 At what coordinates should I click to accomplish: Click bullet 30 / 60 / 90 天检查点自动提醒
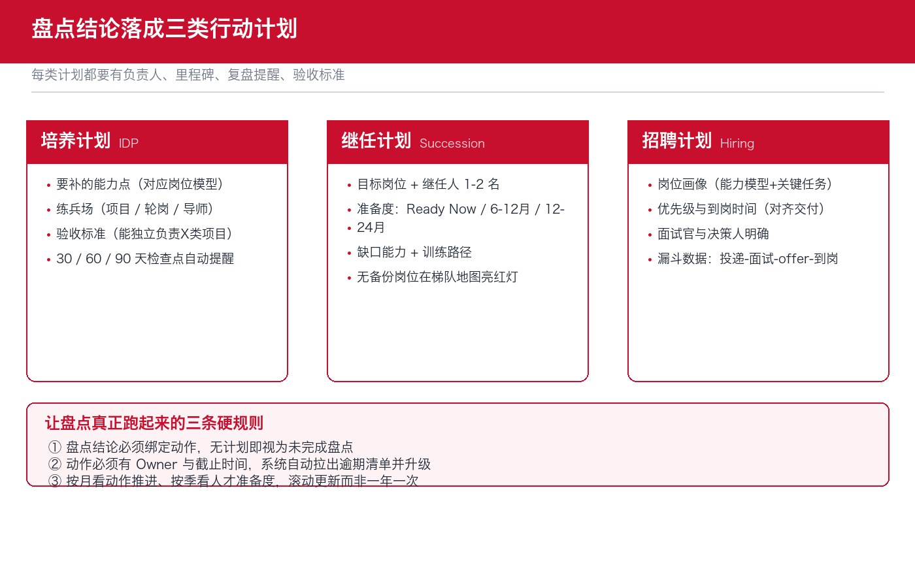(145, 259)
